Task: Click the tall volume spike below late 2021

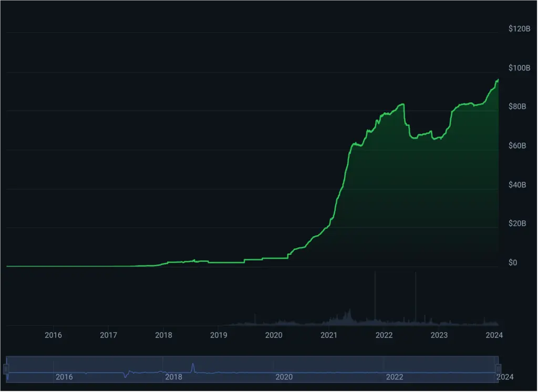Action: tap(376, 296)
